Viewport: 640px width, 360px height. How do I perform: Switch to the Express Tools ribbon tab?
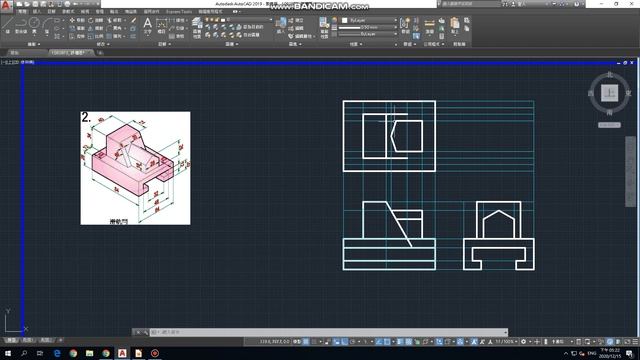pos(179,11)
